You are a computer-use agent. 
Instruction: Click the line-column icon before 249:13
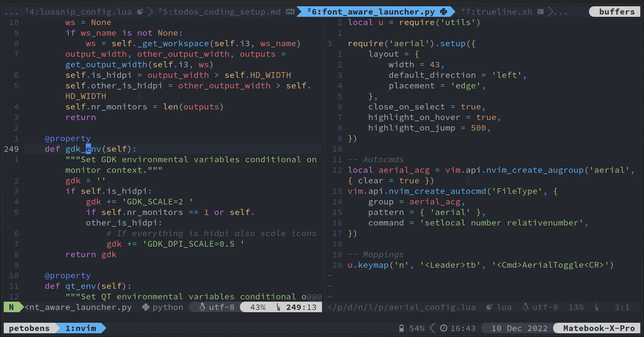coord(278,307)
